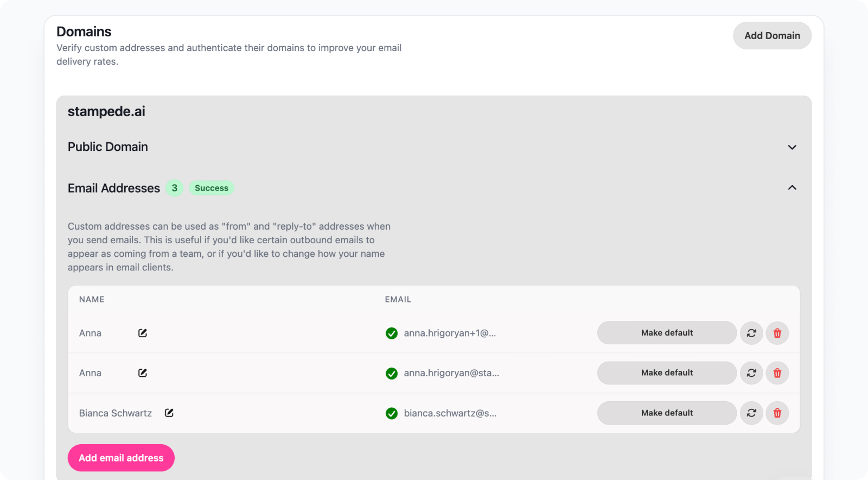Image resolution: width=868 pixels, height=480 pixels.
Task: Click verified checkmark beside bianca.schwartz
Action: (392, 414)
